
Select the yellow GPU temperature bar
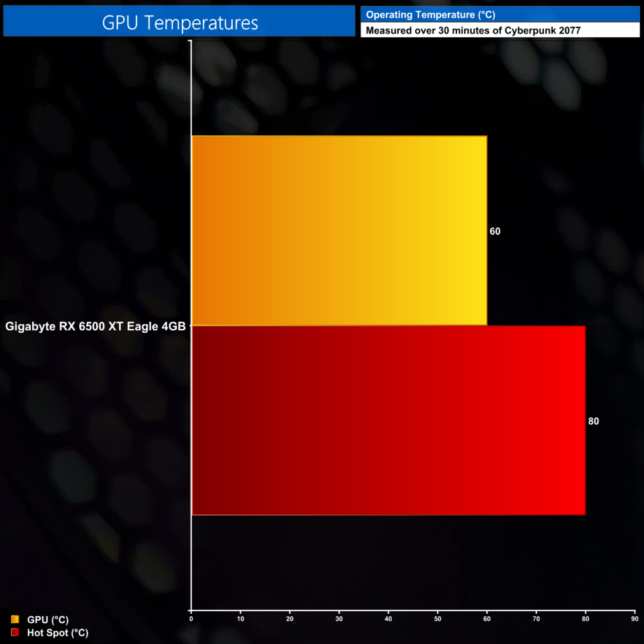(x=339, y=230)
